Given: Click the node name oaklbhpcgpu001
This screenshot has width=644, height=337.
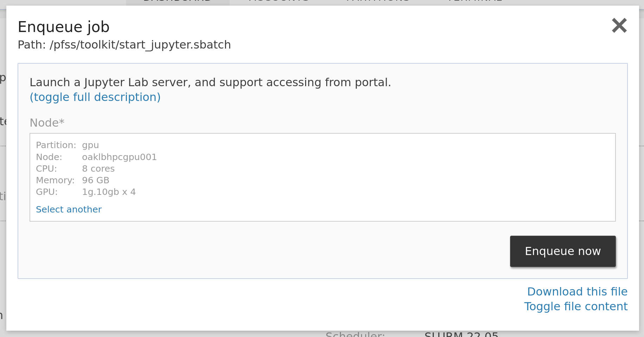Looking at the screenshot, I should pos(119,157).
